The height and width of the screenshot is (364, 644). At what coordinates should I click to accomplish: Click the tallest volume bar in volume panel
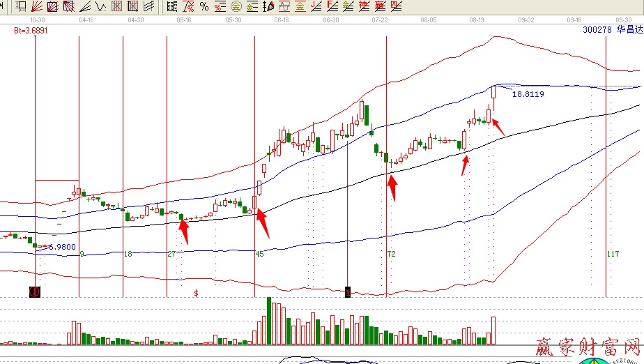270,321
